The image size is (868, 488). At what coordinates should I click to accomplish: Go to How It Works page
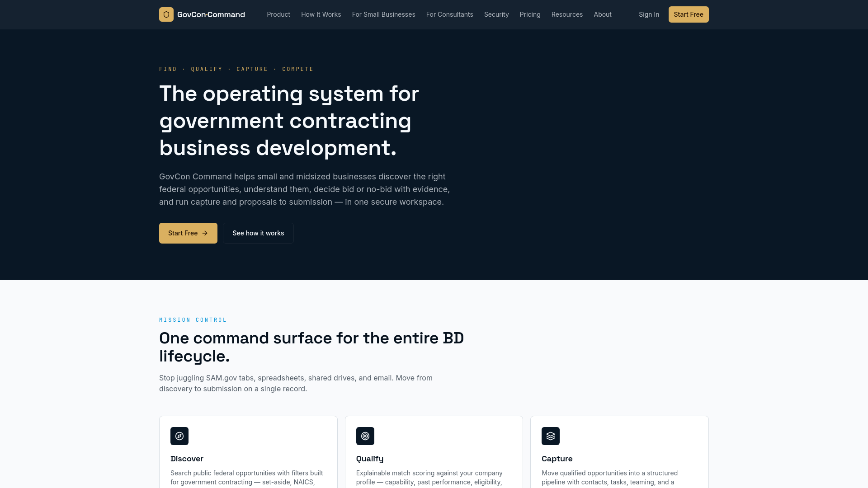click(321, 14)
